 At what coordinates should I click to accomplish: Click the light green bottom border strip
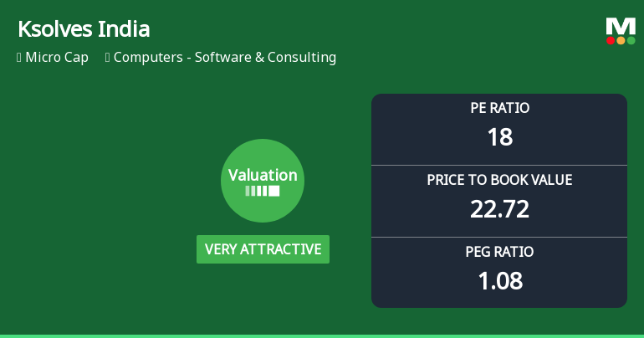click(x=322, y=336)
